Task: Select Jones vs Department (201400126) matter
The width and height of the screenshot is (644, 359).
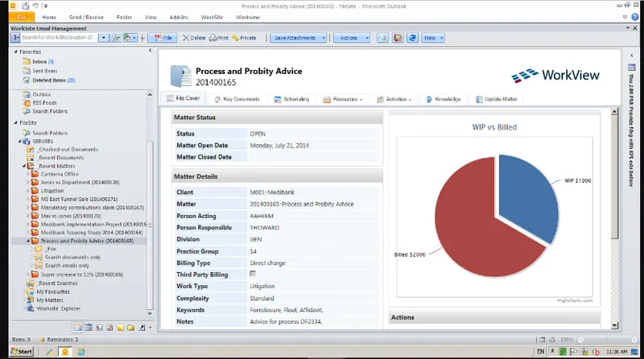Action: coord(76,183)
